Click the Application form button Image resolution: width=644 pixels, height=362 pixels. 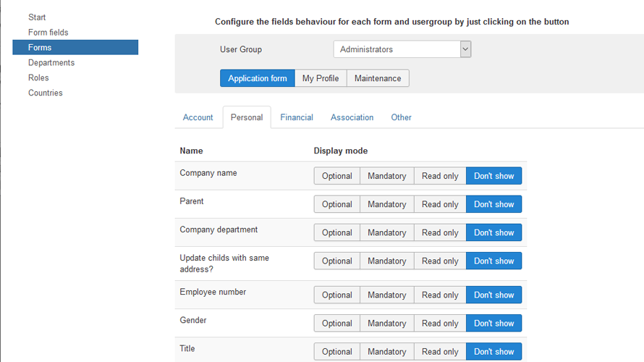click(x=258, y=78)
